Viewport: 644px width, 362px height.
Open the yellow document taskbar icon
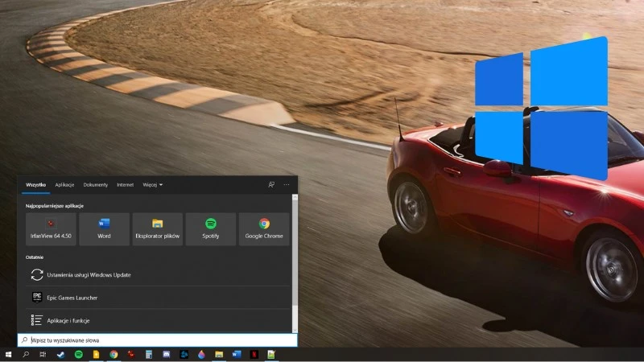tap(96, 354)
